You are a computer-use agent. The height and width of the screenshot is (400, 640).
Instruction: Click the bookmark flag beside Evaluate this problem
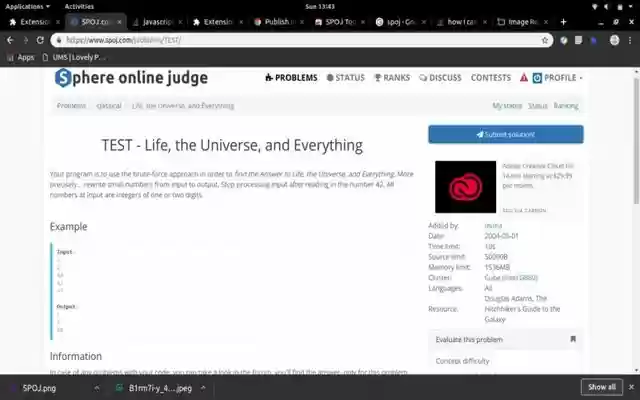[x=573, y=339]
